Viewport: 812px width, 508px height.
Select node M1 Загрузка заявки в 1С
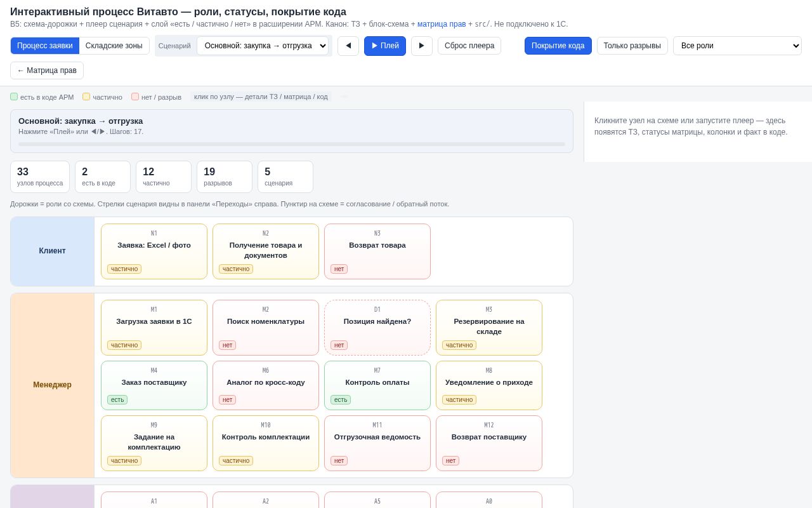(154, 328)
